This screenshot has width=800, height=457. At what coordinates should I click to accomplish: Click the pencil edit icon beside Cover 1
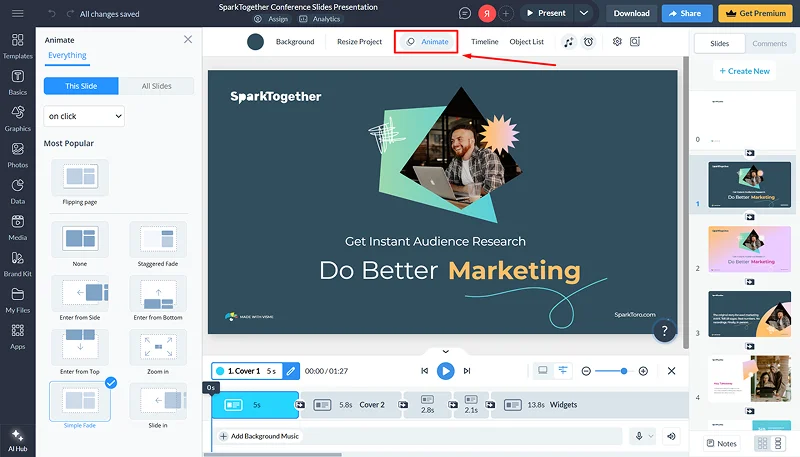pyautogui.click(x=291, y=371)
